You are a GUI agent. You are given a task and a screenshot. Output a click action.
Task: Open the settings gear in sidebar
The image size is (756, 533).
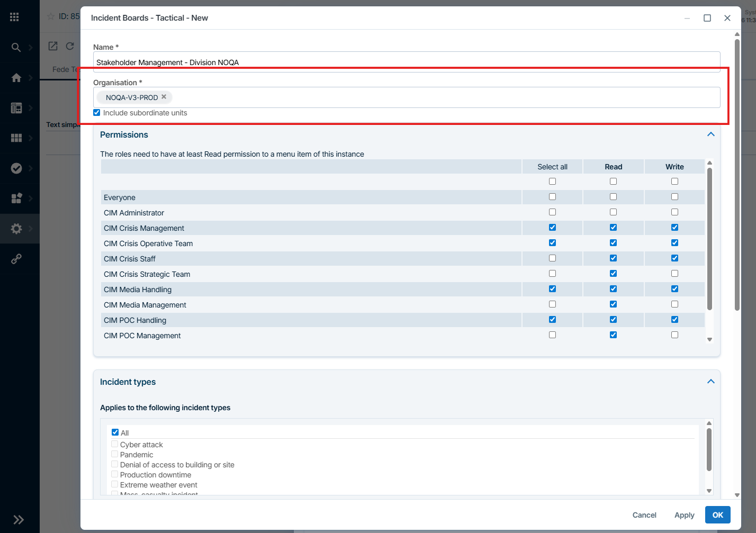[16, 229]
